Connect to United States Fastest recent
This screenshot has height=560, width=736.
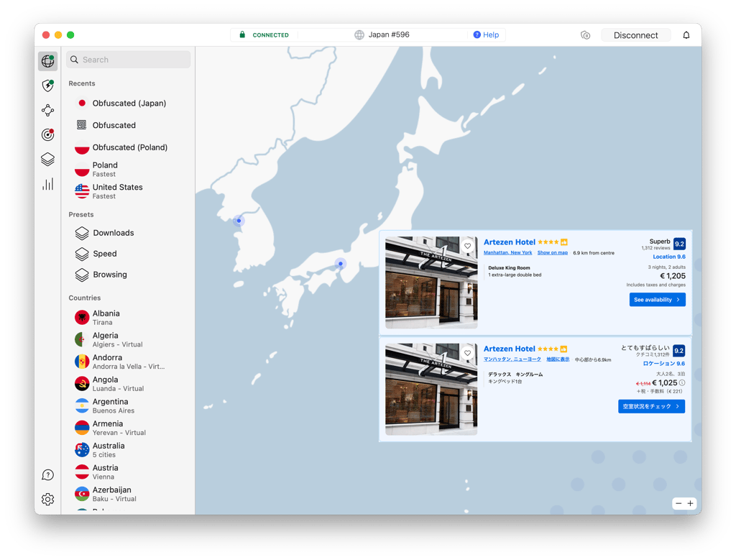[x=128, y=191]
